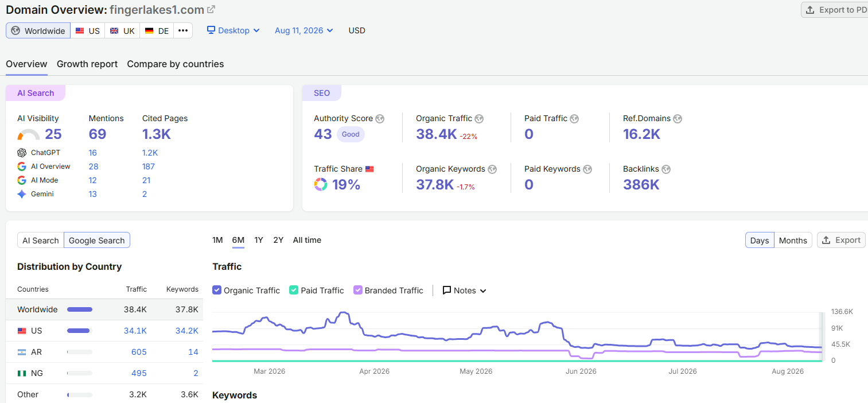
Task: Switch to the Growth report tab
Action: 87,64
